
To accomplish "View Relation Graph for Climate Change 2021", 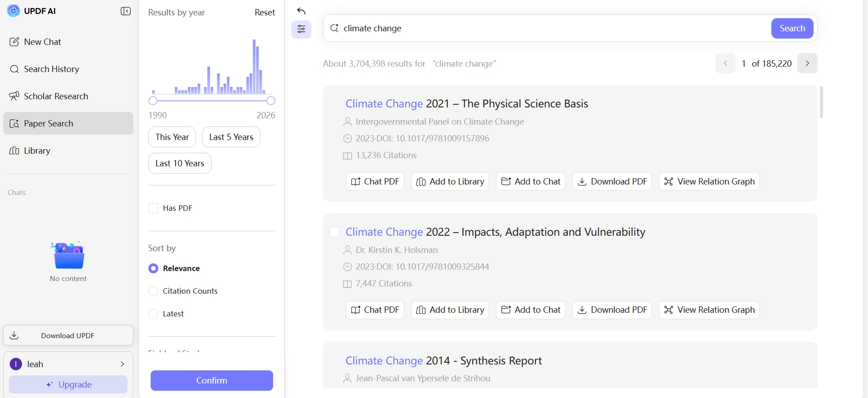I will 709,181.
